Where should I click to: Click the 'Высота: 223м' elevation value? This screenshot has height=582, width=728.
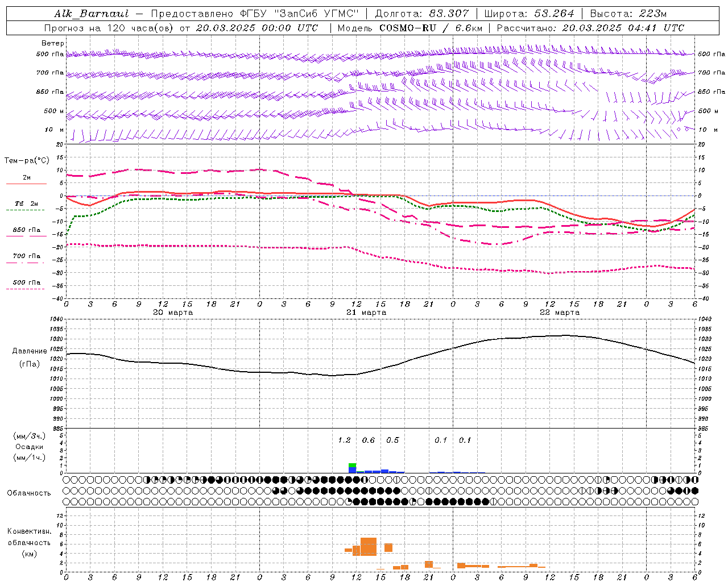click(628, 14)
